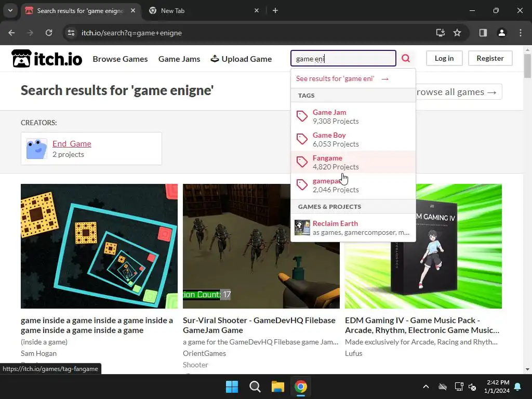532x399 pixels.
Task: Open the tab search dropdown arrow
Action: [10, 10]
